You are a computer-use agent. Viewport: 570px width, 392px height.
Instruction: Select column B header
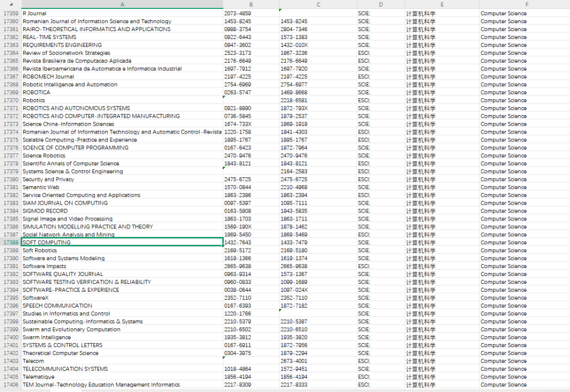point(251,4)
